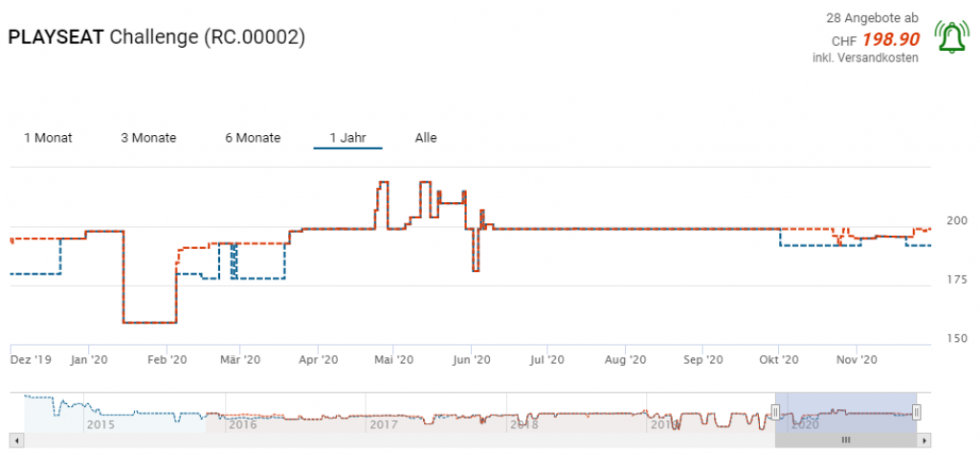This screenshot has width=980, height=455.
Task: Click the green price alert bell icon
Action: pyautogui.click(x=950, y=38)
